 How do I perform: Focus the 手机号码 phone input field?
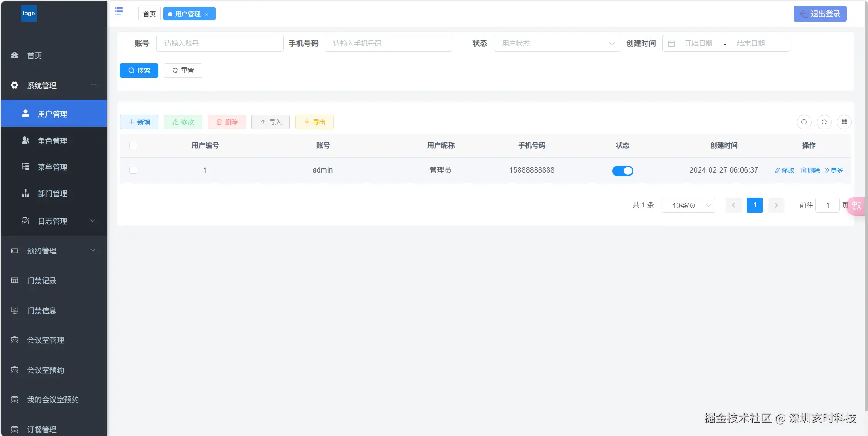click(x=388, y=44)
